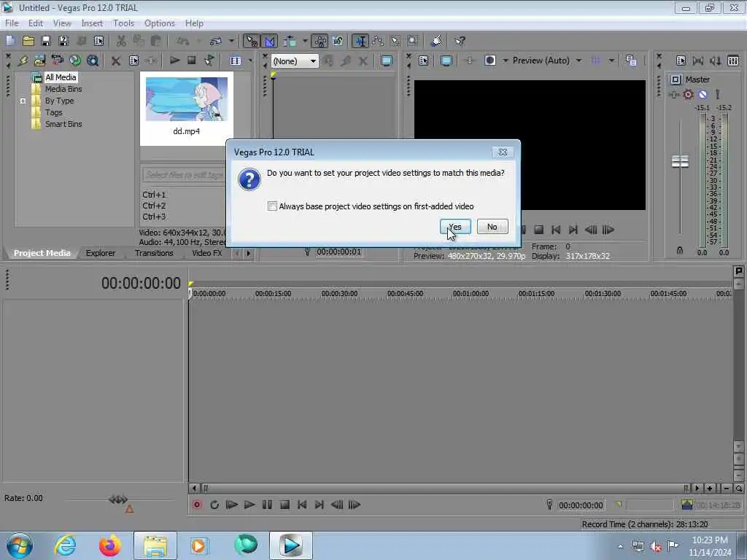This screenshot has width=747, height=560.
Task: Open the Preview (Auto) quality dropdown
Action: pos(578,61)
